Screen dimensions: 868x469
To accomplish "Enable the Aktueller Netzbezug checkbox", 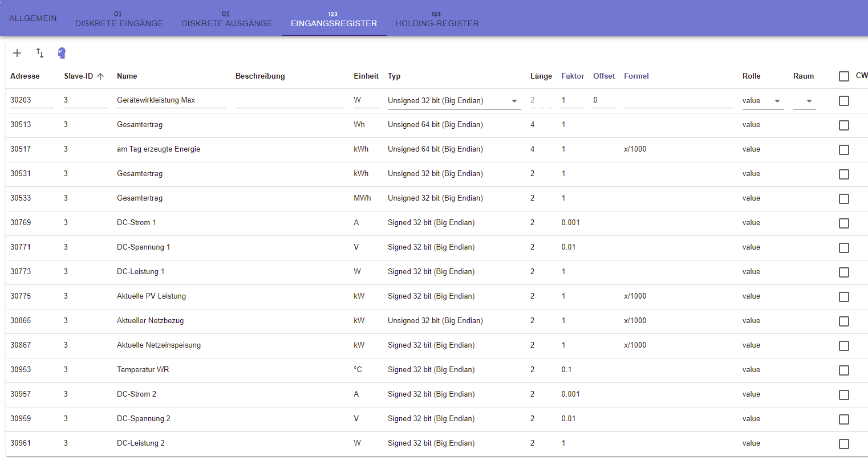I will point(844,321).
